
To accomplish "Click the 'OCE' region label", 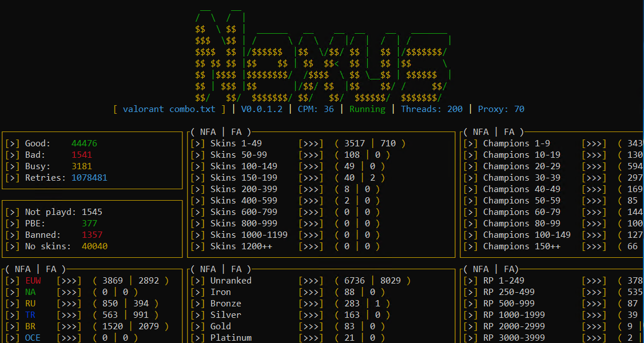I will (x=33, y=338).
